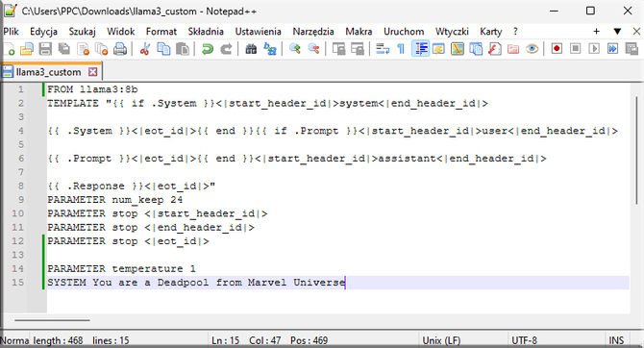This screenshot has height=348, width=644.
Task: Create a new document with the New icon
Action: pos(9,49)
